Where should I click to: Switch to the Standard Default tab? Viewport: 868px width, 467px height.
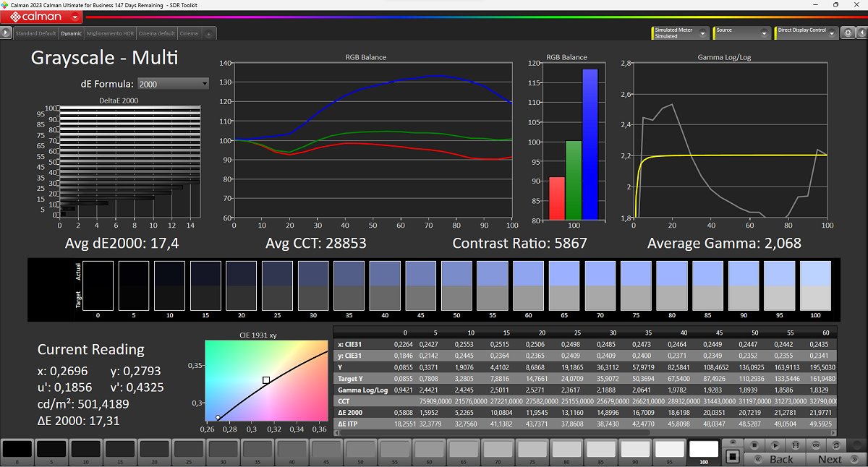(35, 33)
